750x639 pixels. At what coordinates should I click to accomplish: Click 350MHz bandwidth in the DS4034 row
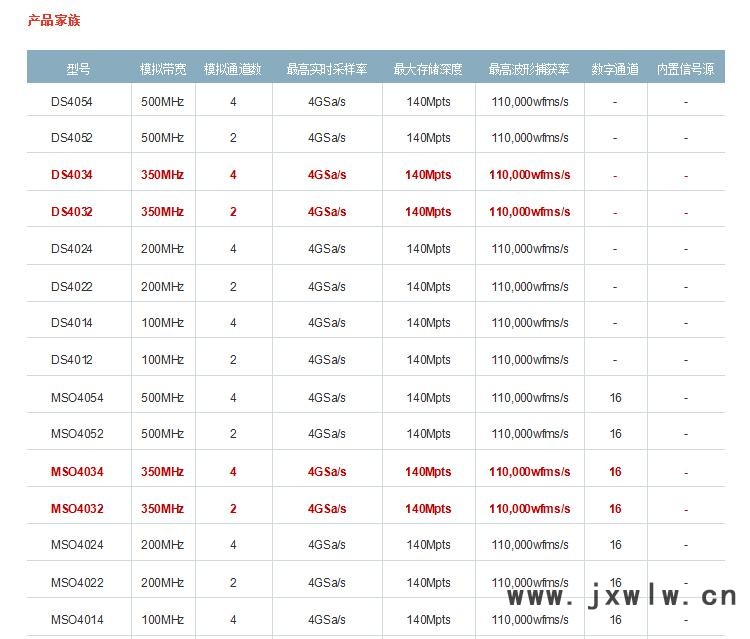pos(163,175)
